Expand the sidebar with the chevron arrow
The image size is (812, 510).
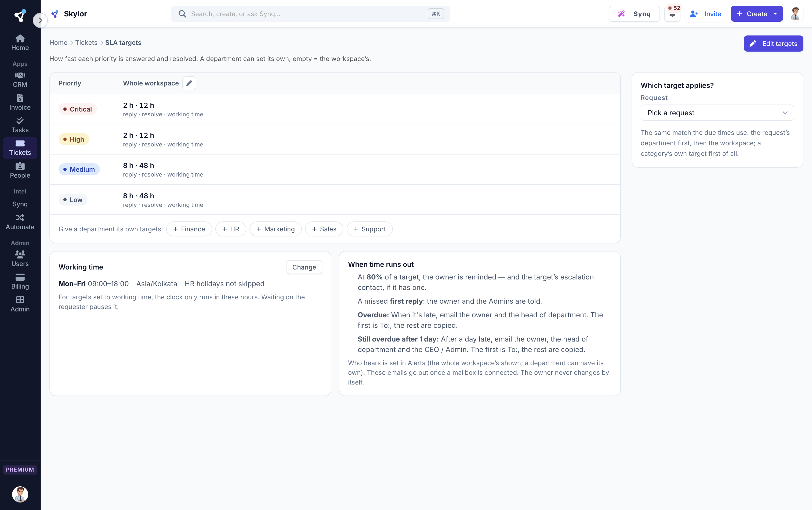pos(40,21)
